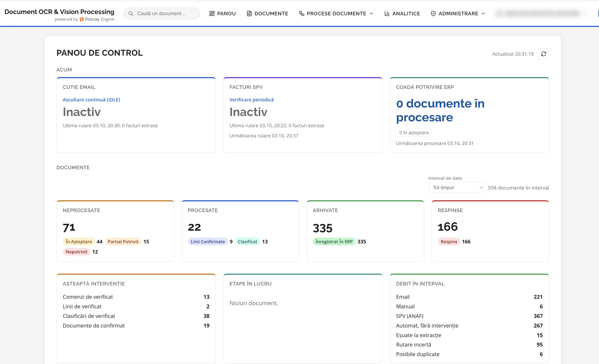
Task: Click the Clasificat status badge
Action: pyautogui.click(x=247, y=242)
